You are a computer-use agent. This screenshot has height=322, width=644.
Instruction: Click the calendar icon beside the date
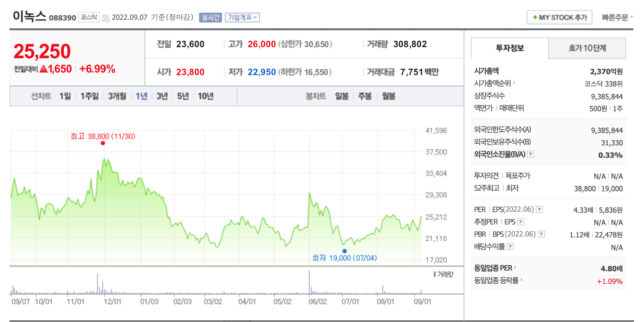106,18
